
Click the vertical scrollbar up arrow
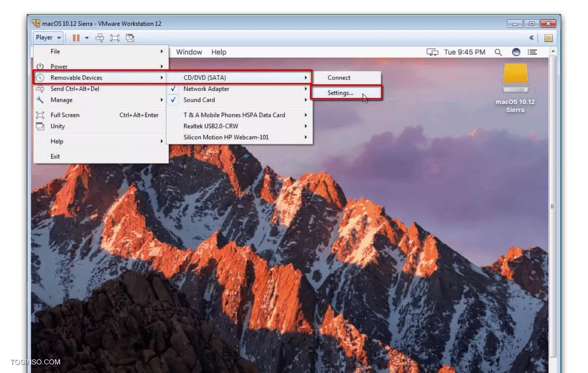552,51
